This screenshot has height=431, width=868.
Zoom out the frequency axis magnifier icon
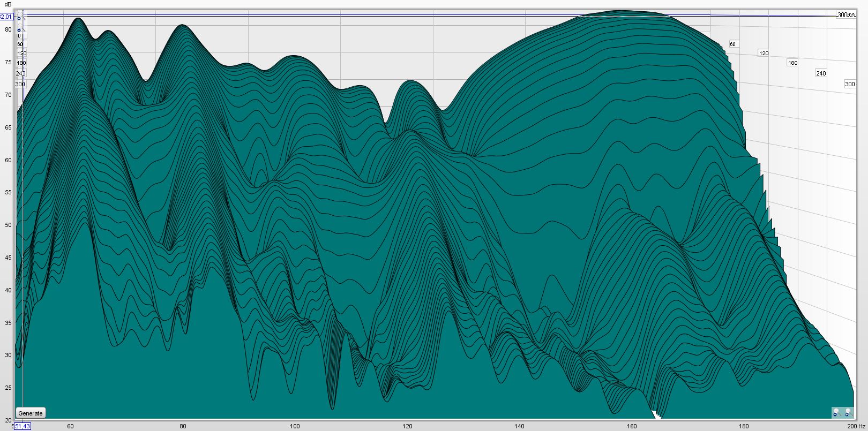pos(836,413)
